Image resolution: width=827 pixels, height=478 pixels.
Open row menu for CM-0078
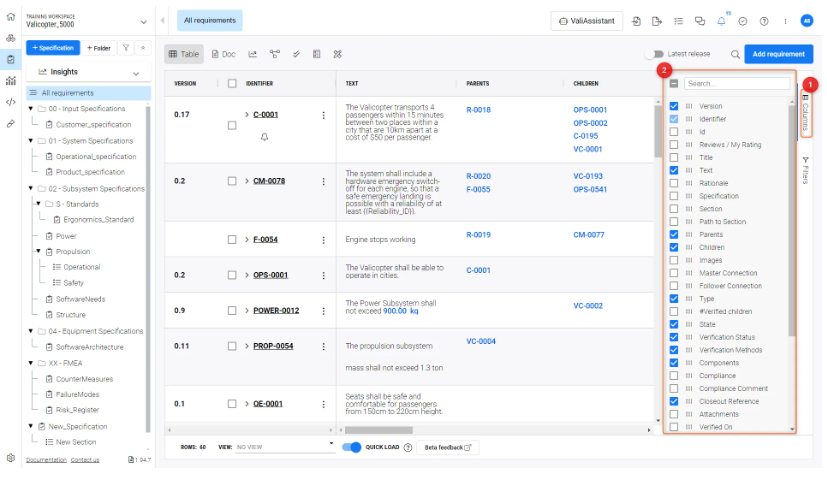click(x=323, y=181)
